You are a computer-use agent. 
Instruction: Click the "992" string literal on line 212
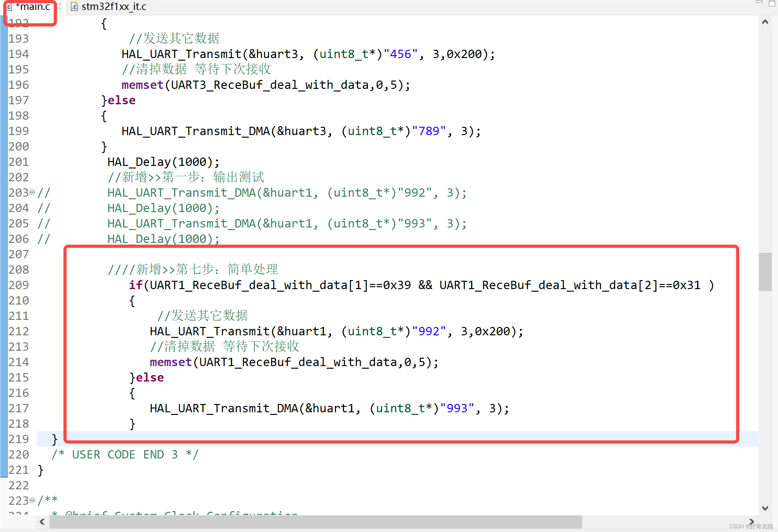[x=429, y=331]
